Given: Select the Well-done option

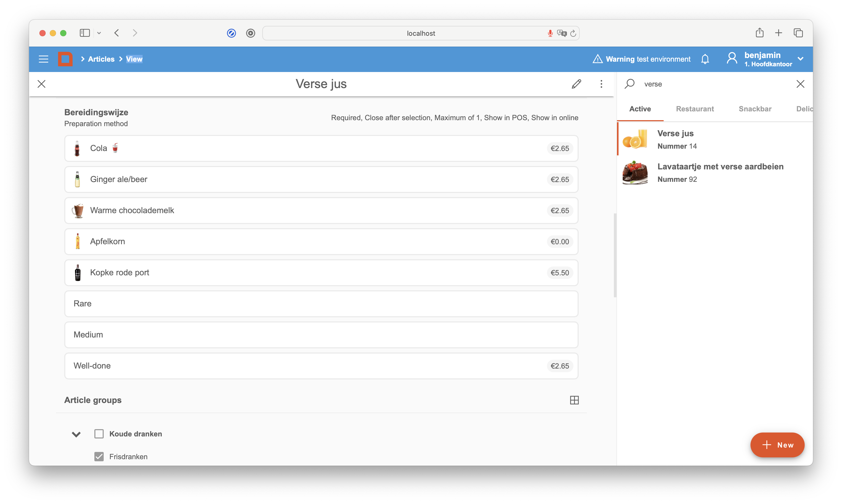Looking at the screenshot, I should 321,366.
